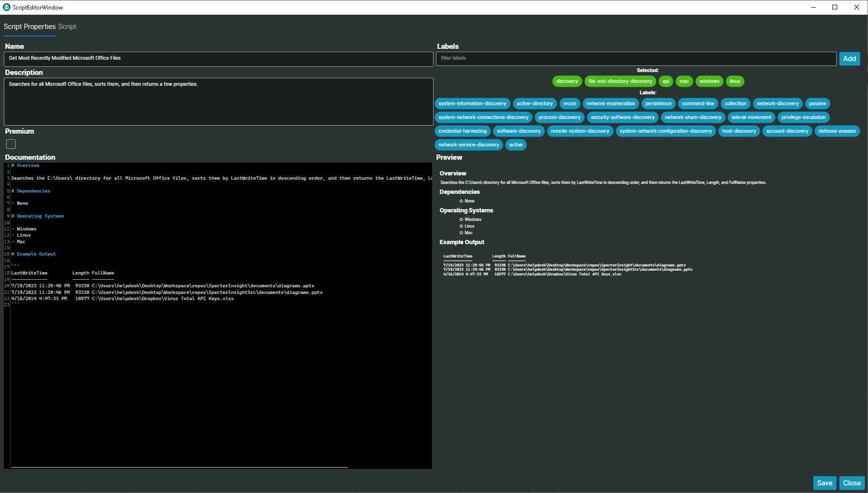Add the defense-evasion label
Image resolution: width=868 pixels, height=493 pixels.
coord(837,131)
